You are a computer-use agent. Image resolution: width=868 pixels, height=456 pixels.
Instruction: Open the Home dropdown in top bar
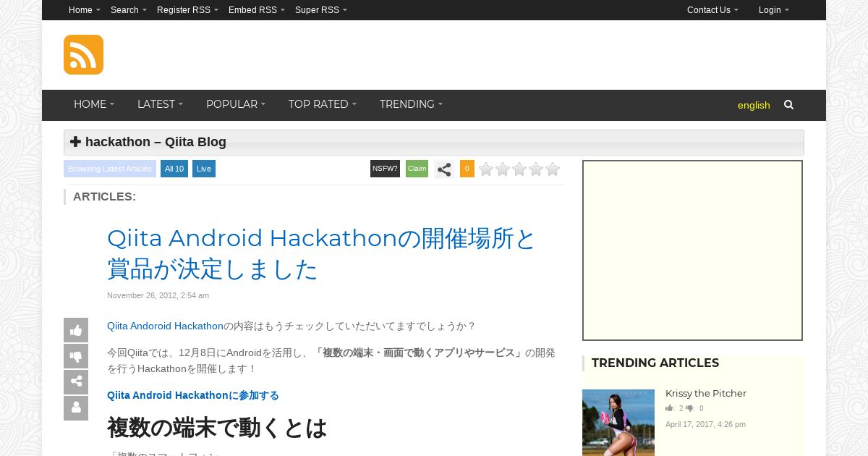point(85,10)
